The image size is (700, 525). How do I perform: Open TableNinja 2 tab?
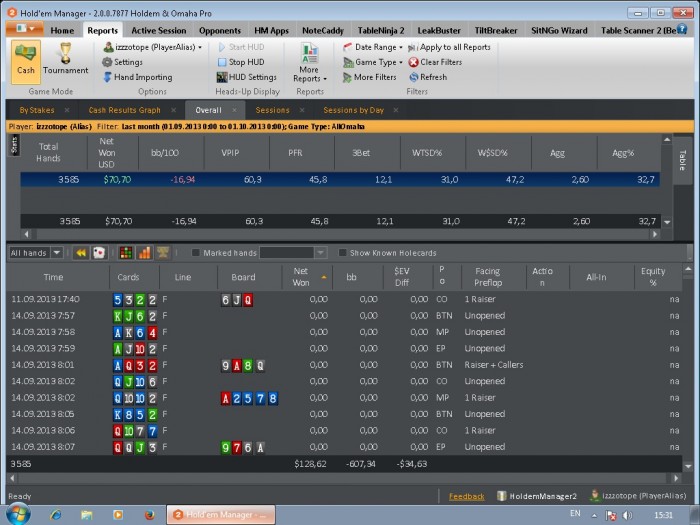pos(380,30)
